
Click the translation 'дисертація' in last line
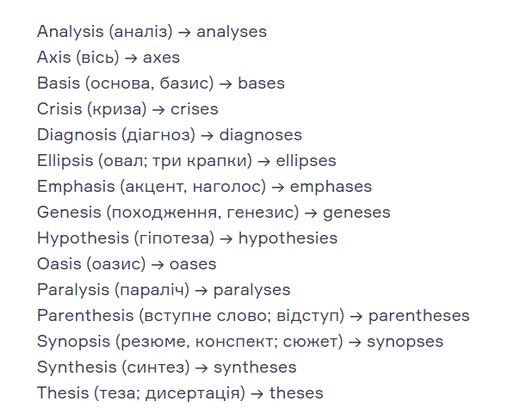(193, 393)
